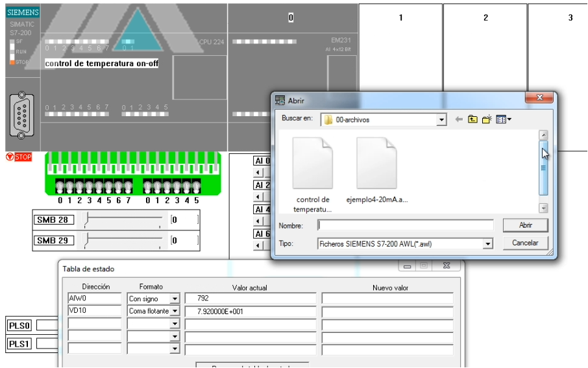Create a new folder in Abrir dialog
The width and height of the screenshot is (588, 368).
coord(487,119)
